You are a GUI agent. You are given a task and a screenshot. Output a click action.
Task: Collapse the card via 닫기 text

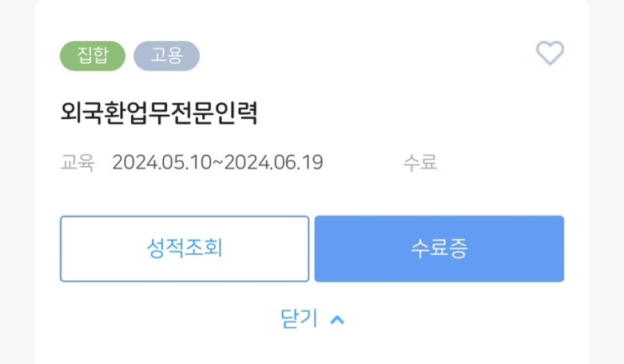(x=298, y=319)
